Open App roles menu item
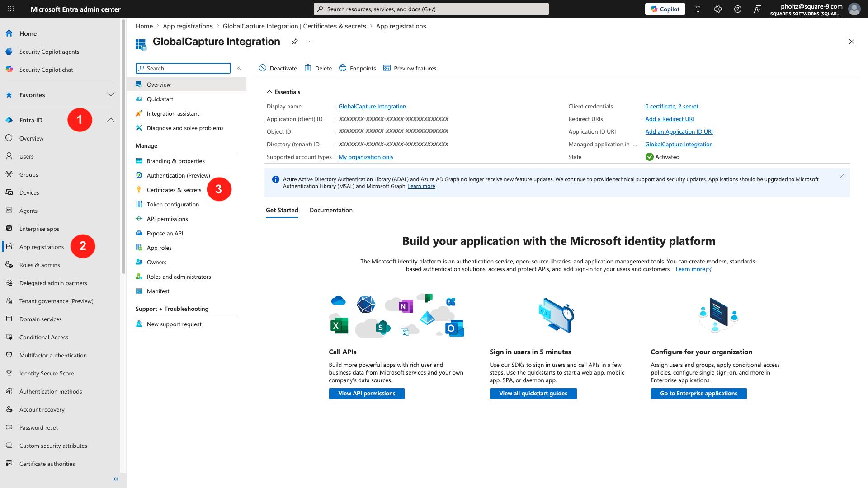Screen dimensions: 868x488 (x=159, y=248)
